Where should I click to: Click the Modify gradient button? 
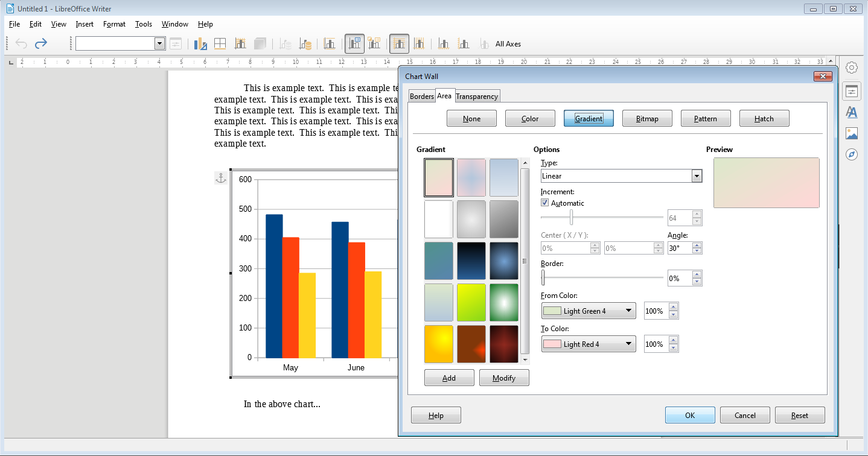504,378
